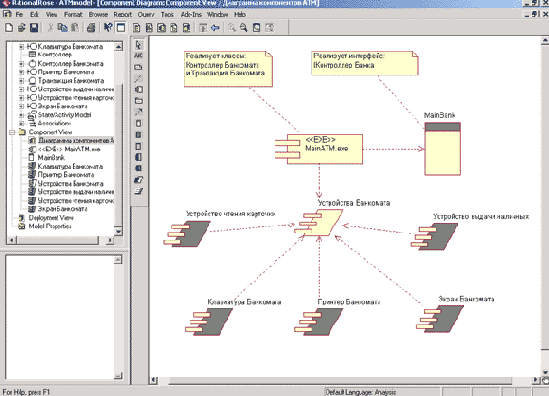Browse Deployment Diagram toolbar icon
Viewport: 549px width, 396px height.
(x=186, y=28)
